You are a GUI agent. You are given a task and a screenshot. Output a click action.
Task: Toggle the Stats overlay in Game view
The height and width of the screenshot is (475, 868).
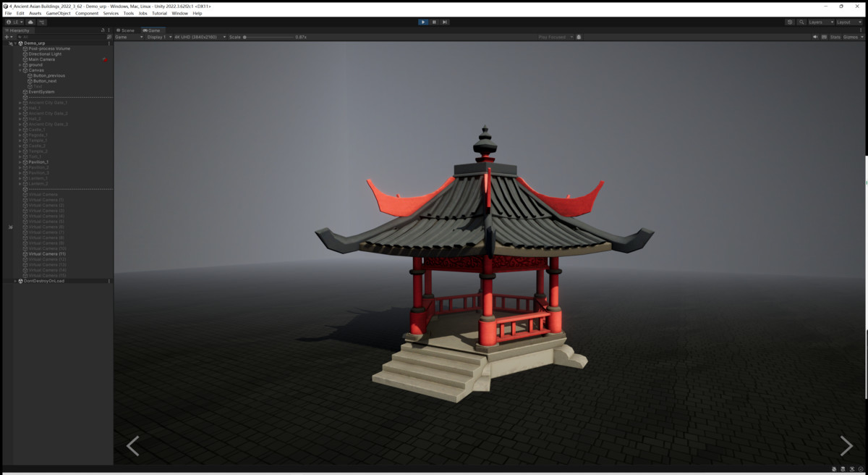click(835, 37)
